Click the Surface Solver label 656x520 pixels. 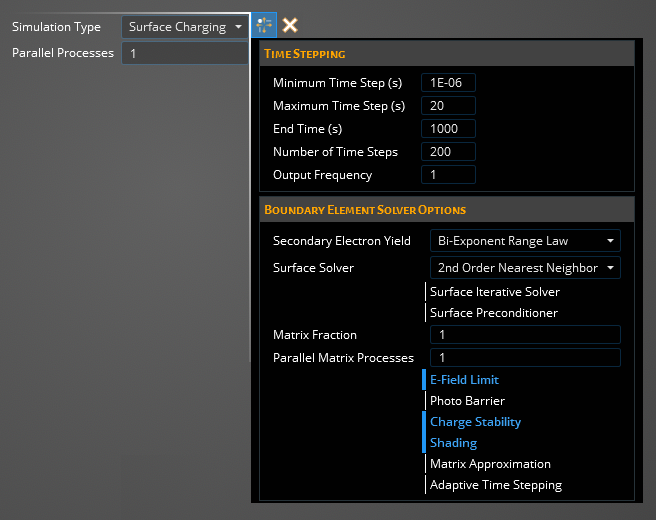click(x=313, y=268)
